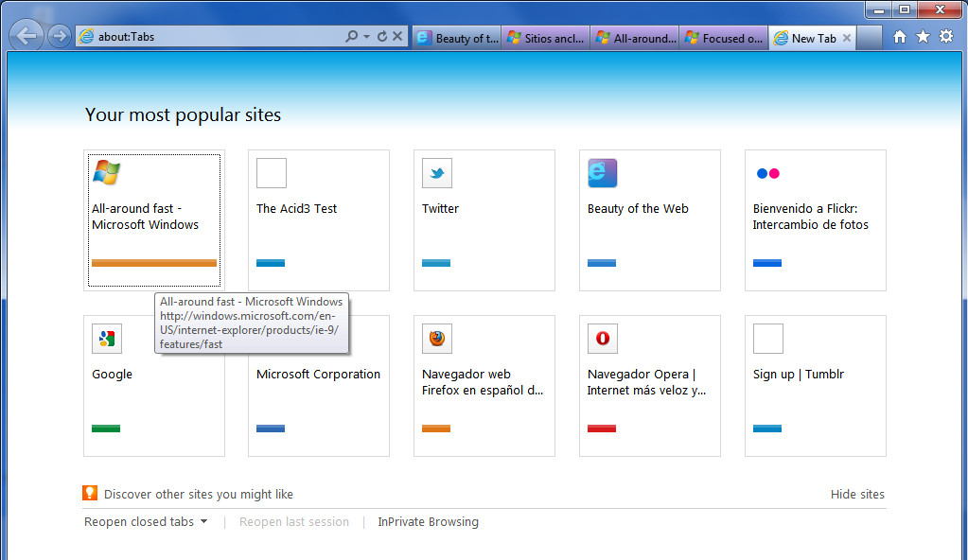The width and height of the screenshot is (968, 560).
Task: Go forward with the Forward arrow button
Action: pyautogui.click(x=60, y=37)
